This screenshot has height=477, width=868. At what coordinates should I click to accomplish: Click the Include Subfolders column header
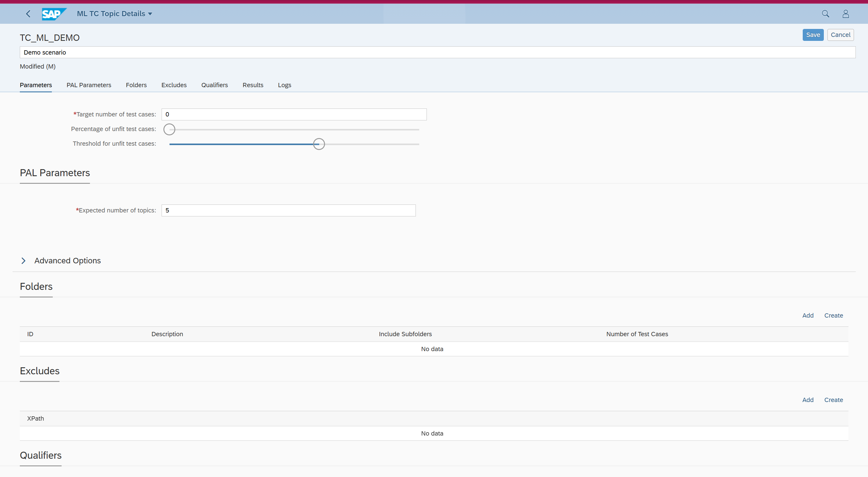[x=405, y=334]
